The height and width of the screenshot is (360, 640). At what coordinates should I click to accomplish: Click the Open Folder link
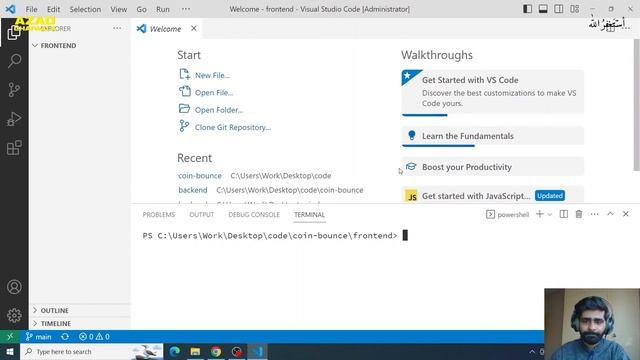pos(219,110)
